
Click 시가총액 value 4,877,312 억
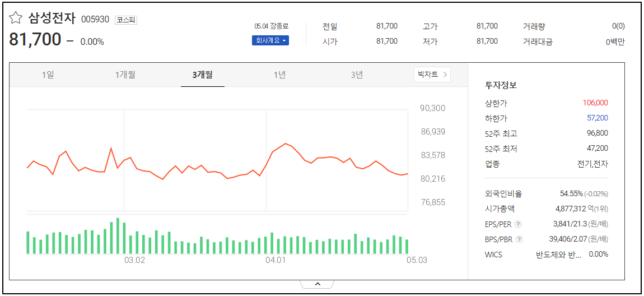pos(575,209)
